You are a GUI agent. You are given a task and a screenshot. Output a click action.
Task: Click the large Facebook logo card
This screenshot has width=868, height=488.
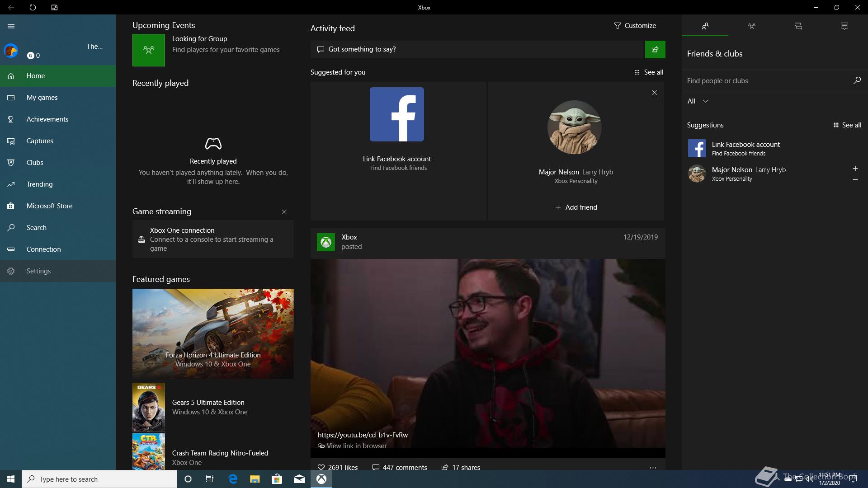(397, 114)
